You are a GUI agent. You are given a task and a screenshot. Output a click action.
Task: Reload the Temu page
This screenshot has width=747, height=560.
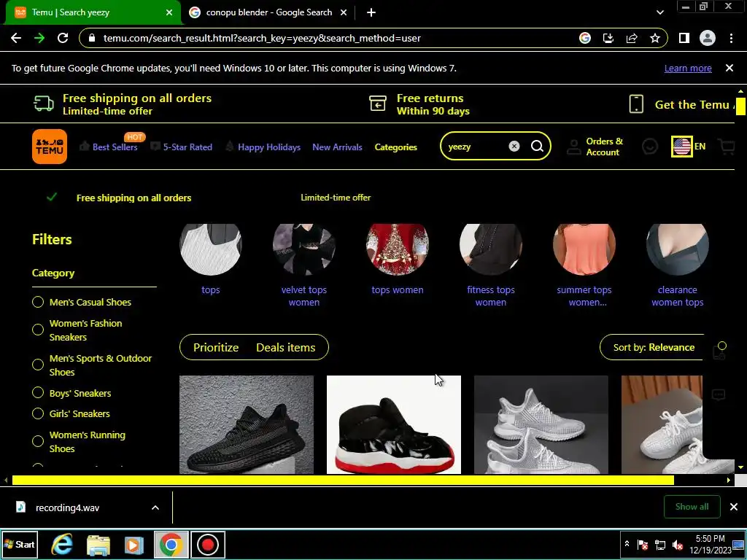click(x=63, y=38)
